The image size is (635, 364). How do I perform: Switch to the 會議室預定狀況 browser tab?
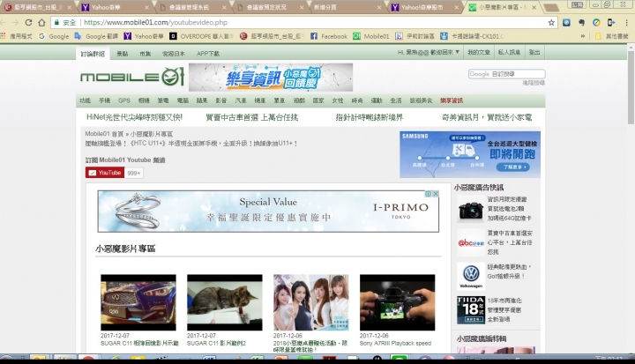click(270, 7)
